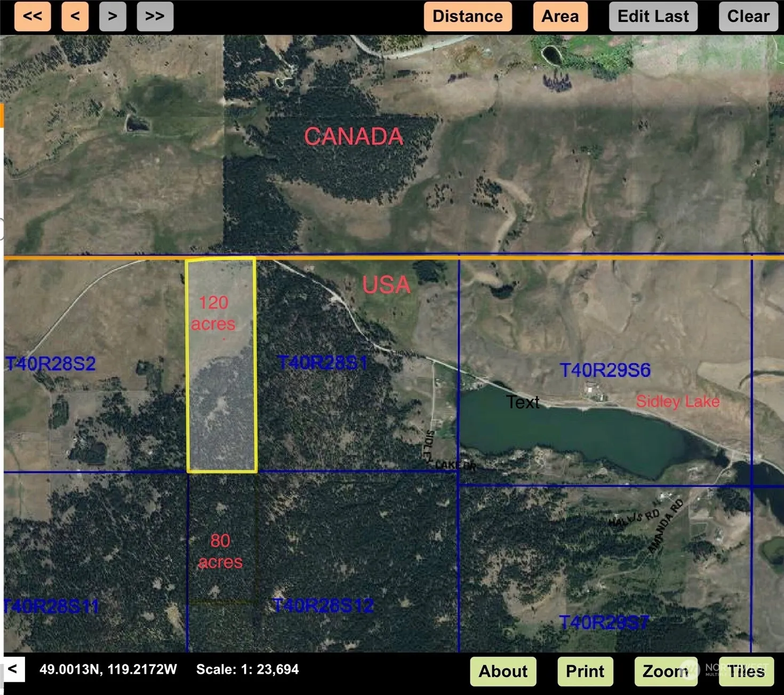Click the Edit Last button

coord(653,17)
